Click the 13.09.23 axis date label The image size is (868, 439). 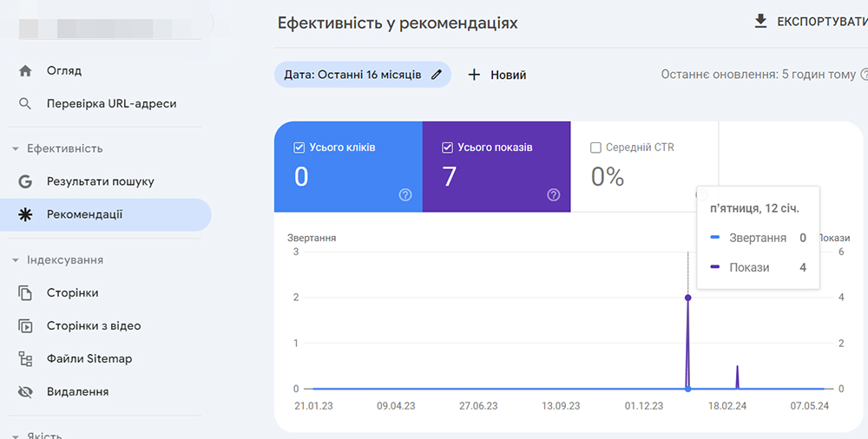click(x=561, y=406)
